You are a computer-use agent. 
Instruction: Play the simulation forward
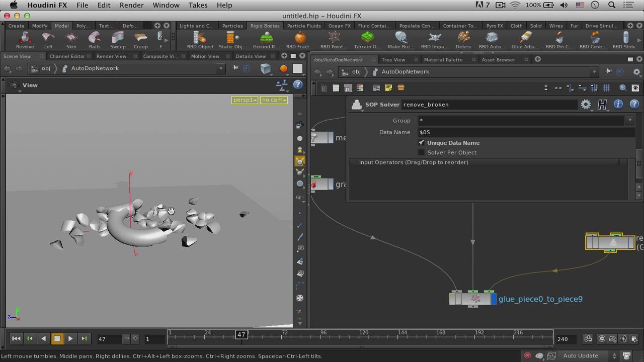tap(70, 339)
